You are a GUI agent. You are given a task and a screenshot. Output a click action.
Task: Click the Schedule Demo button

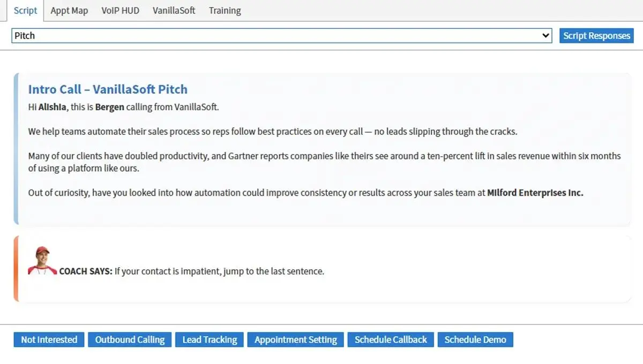click(x=475, y=339)
